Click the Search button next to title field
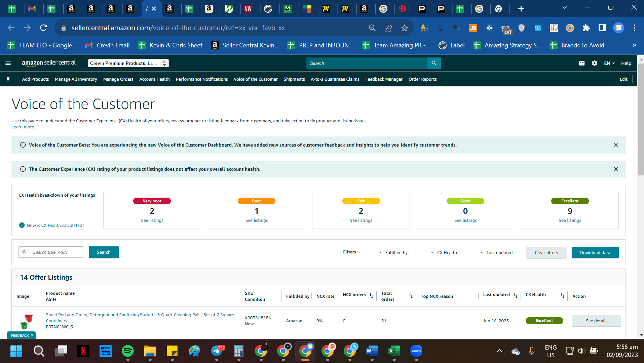The width and height of the screenshot is (644, 363). [x=104, y=252]
